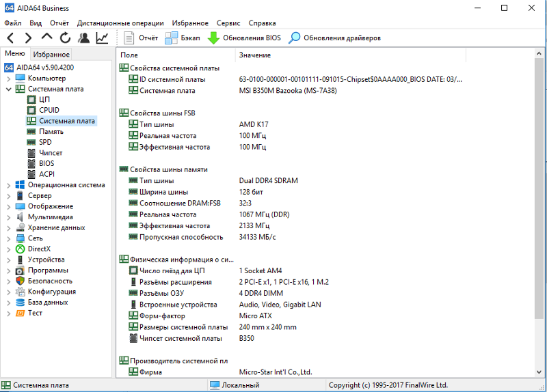Click the DirectX Xbox icon
The width and height of the screenshot is (547, 392).
click(x=21, y=249)
